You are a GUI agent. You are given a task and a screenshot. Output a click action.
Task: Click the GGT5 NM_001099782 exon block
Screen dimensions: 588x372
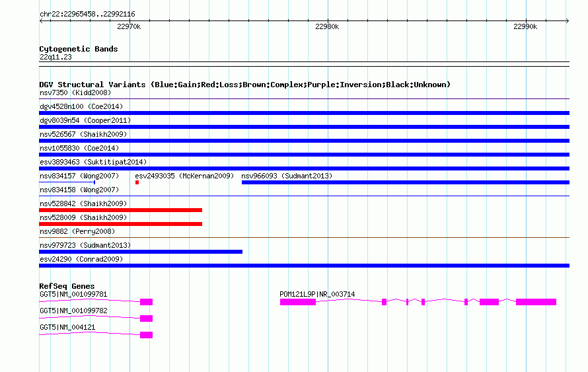[x=146, y=318]
